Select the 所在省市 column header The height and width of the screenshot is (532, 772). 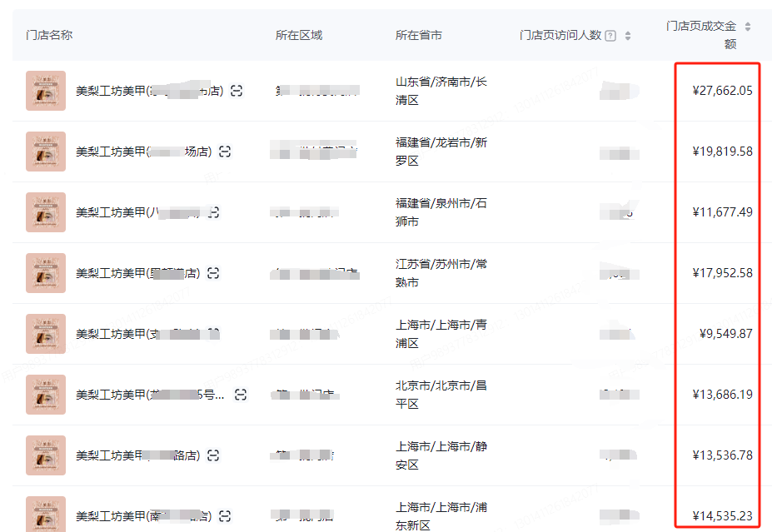[421, 35]
